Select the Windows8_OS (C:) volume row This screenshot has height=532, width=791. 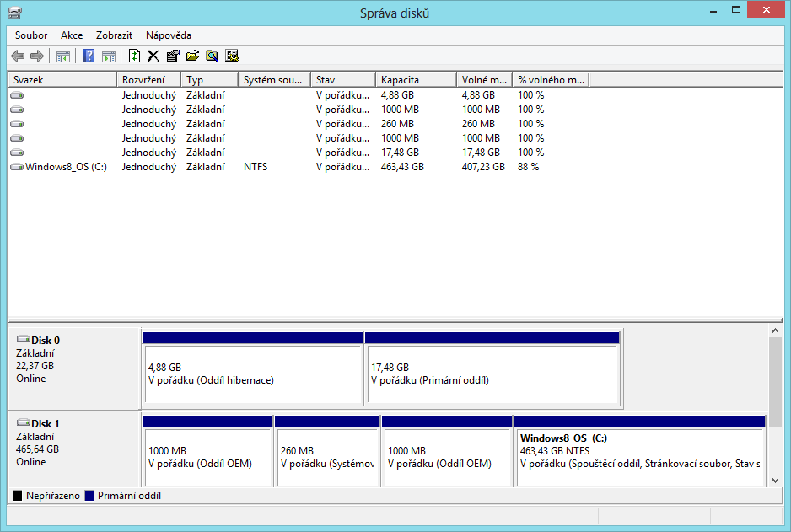(x=66, y=167)
